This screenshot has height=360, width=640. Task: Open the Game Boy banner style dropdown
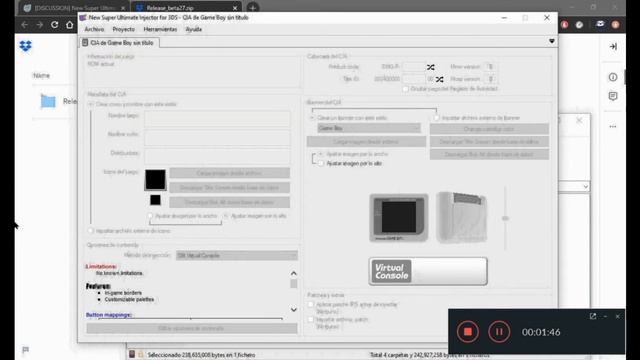[369, 128]
